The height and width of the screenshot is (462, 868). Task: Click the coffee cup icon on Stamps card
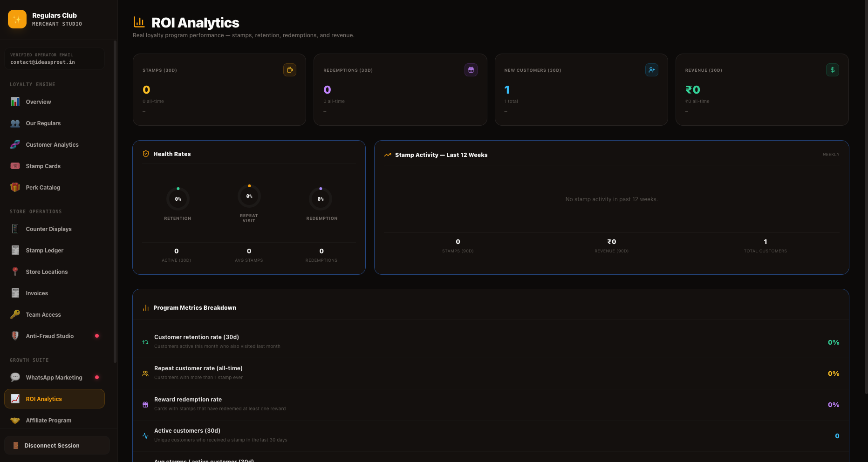pyautogui.click(x=290, y=70)
